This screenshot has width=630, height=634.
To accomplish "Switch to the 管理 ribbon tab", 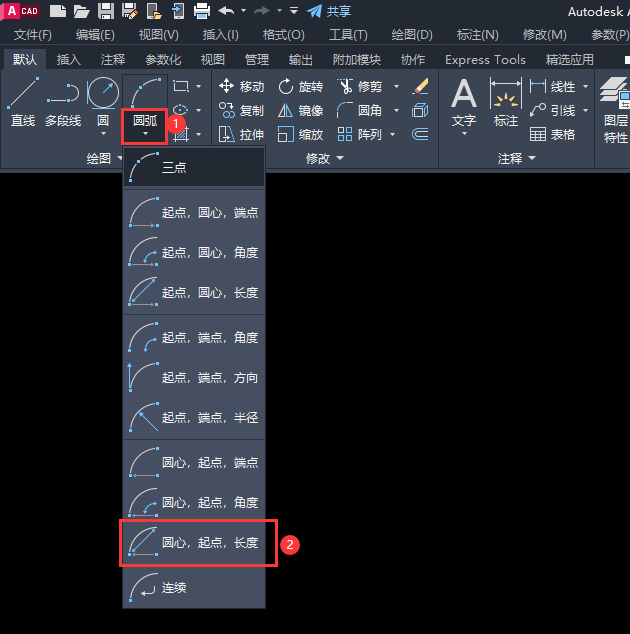I will point(257,60).
